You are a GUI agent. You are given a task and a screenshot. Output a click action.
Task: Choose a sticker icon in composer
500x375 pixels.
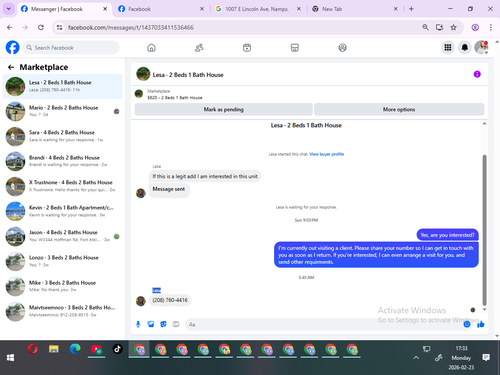[163, 324]
